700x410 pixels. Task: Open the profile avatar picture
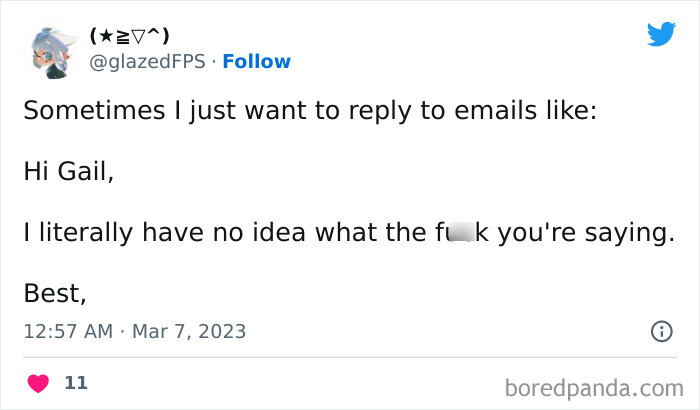click(x=52, y=50)
